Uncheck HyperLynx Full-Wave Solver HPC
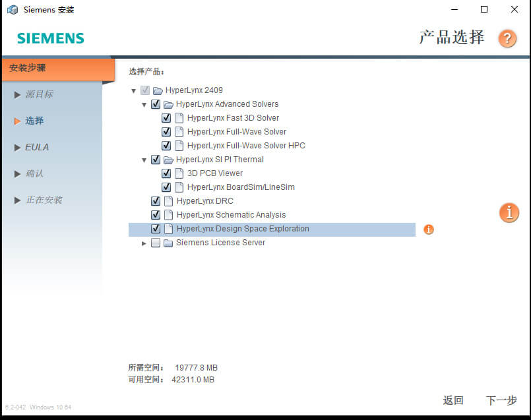Viewport: 531px width, 420px height. (166, 146)
